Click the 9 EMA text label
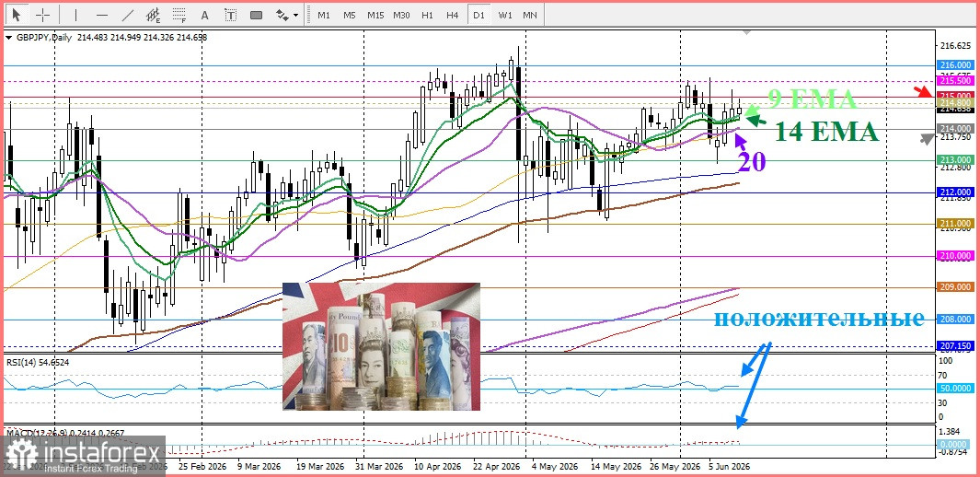The width and height of the screenshot is (980, 477). pos(812,99)
